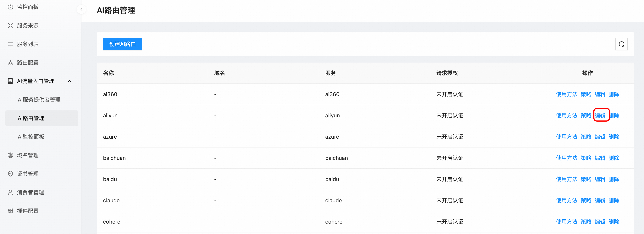This screenshot has width=644, height=234.
Task: Click the claude row name cell
Action: (x=111, y=200)
